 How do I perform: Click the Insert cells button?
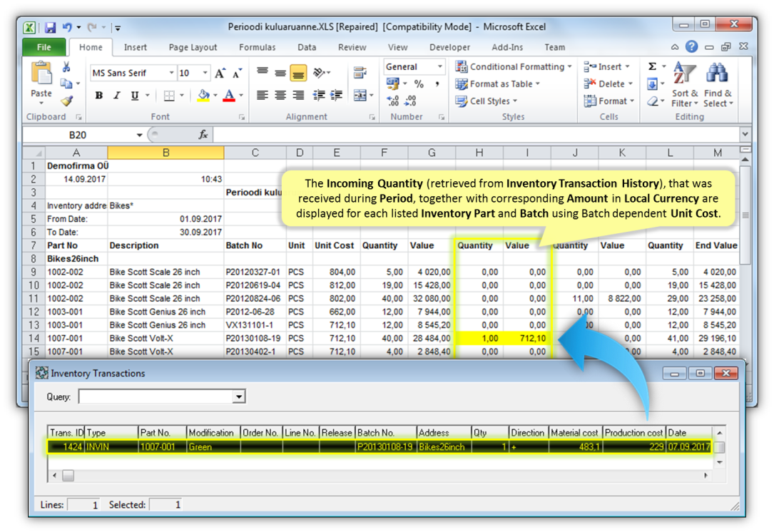(x=606, y=66)
